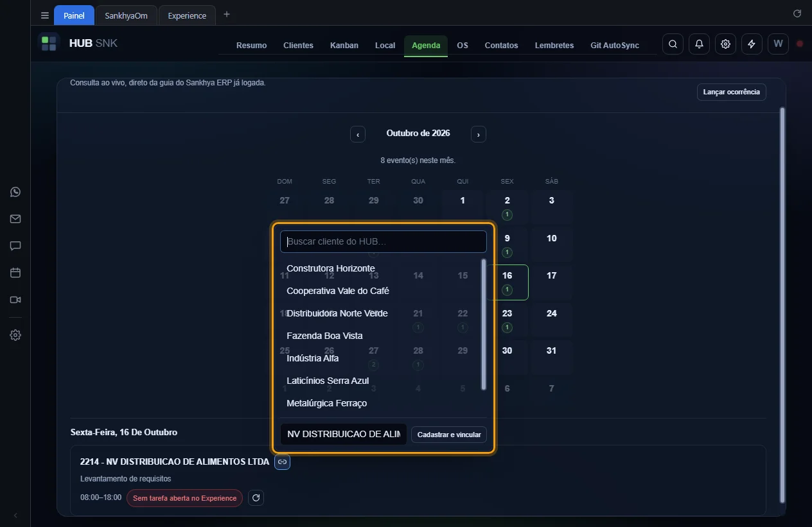Click the link icon beside NV DISTRIBUICAO
Screen dimensions: 812x527
pos(282,462)
